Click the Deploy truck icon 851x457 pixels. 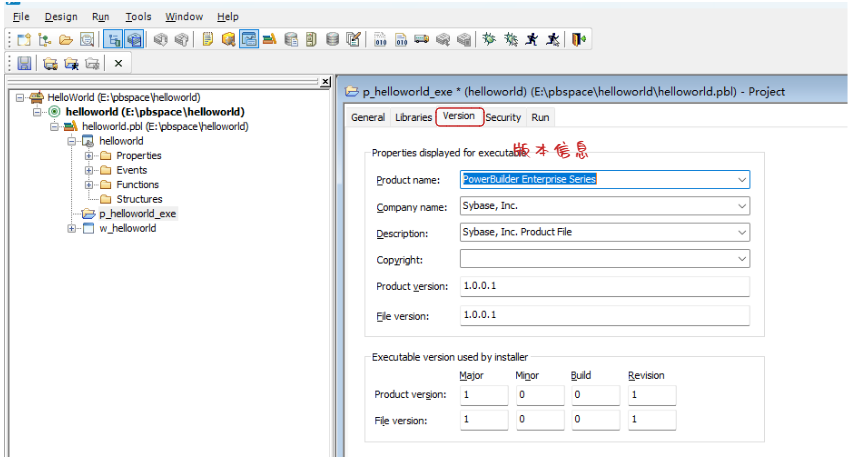[x=422, y=40]
